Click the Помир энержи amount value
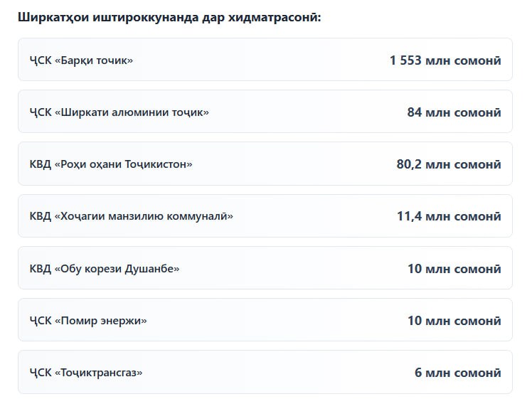532x399 pixels. point(454,321)
